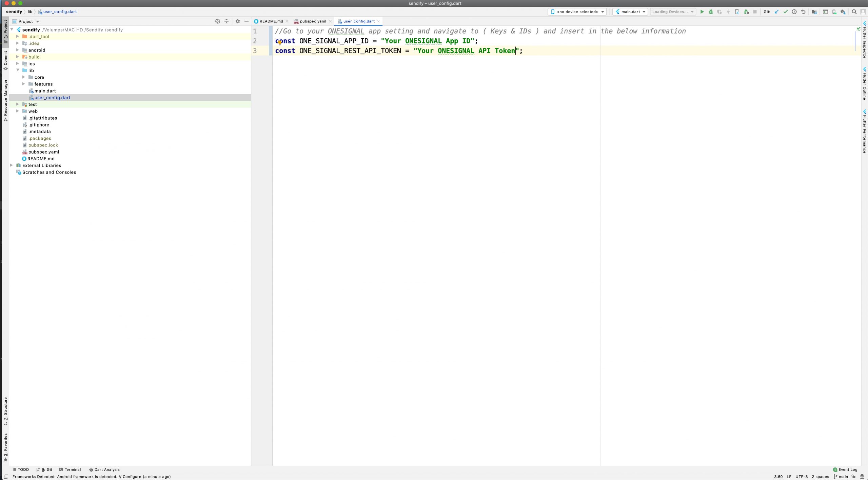Open the Terminal tool window tab
The image size is (868, 480).
pyautogui.click(x=70, y=469)
